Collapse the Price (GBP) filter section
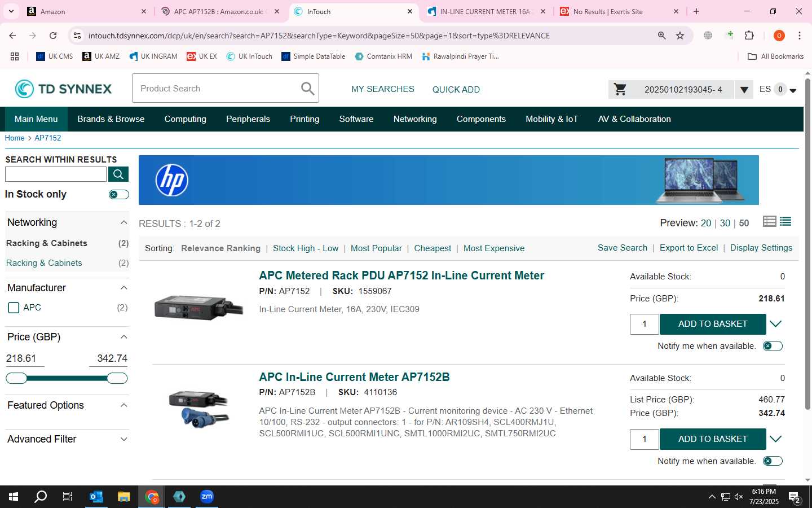 pyautogui.click(x=123, y=337)
